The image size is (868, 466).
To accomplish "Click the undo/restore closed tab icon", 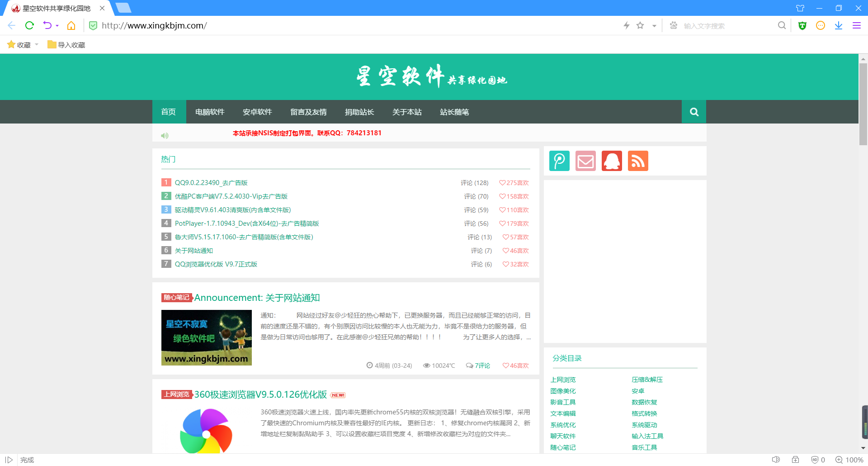I will [47, 25].
